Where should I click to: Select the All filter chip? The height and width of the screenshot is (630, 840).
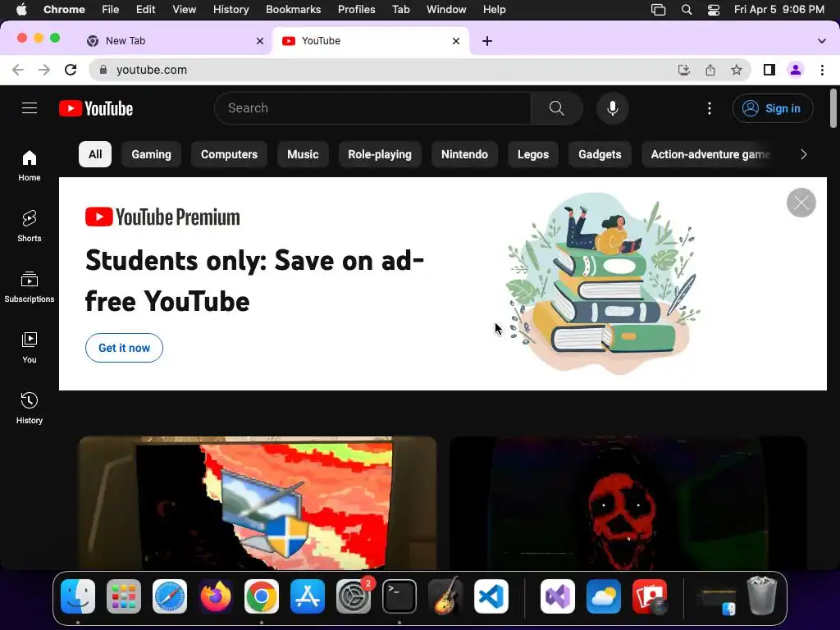point(95,154)
